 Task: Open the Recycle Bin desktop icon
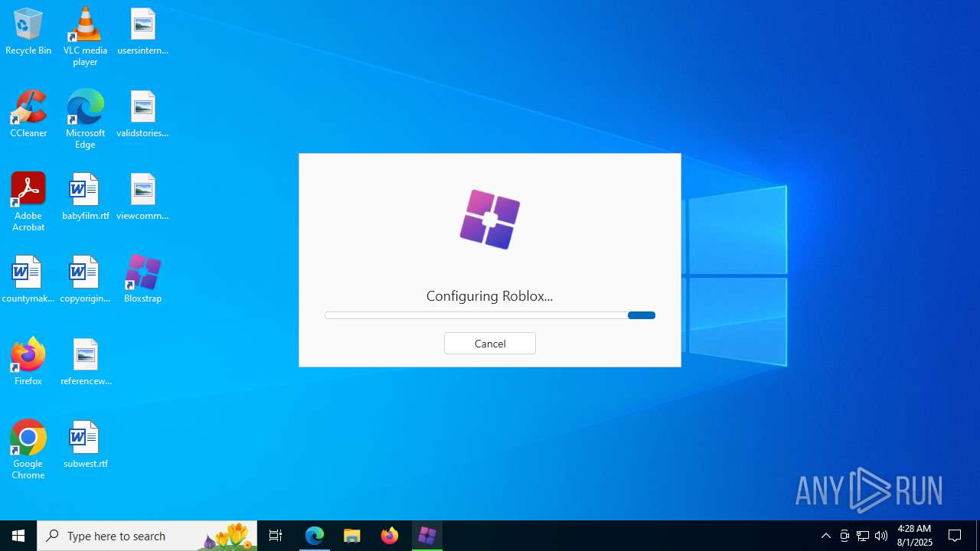tap(28, 32)
